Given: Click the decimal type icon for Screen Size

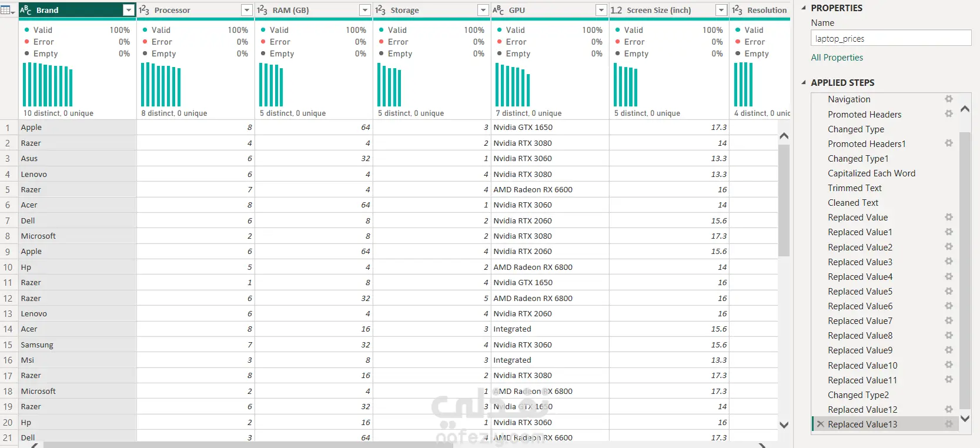Looking at the screenshot, I should pos(616,10).
